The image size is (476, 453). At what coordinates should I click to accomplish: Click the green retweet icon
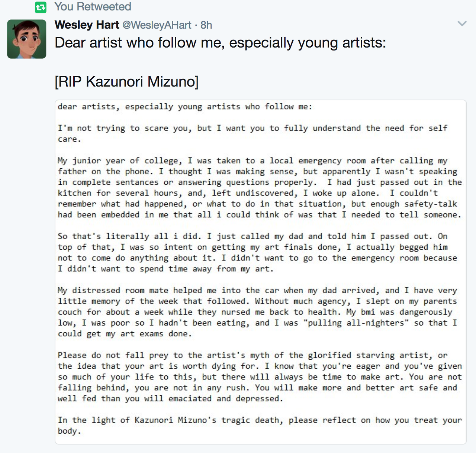(x=41, y=7)
